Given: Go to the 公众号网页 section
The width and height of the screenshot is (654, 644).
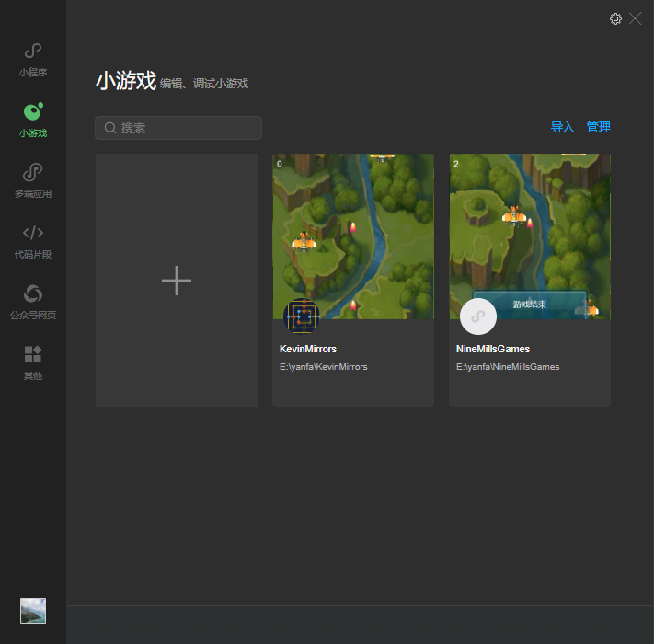Looking at the screenshot, I should click(x=33, y=302).
